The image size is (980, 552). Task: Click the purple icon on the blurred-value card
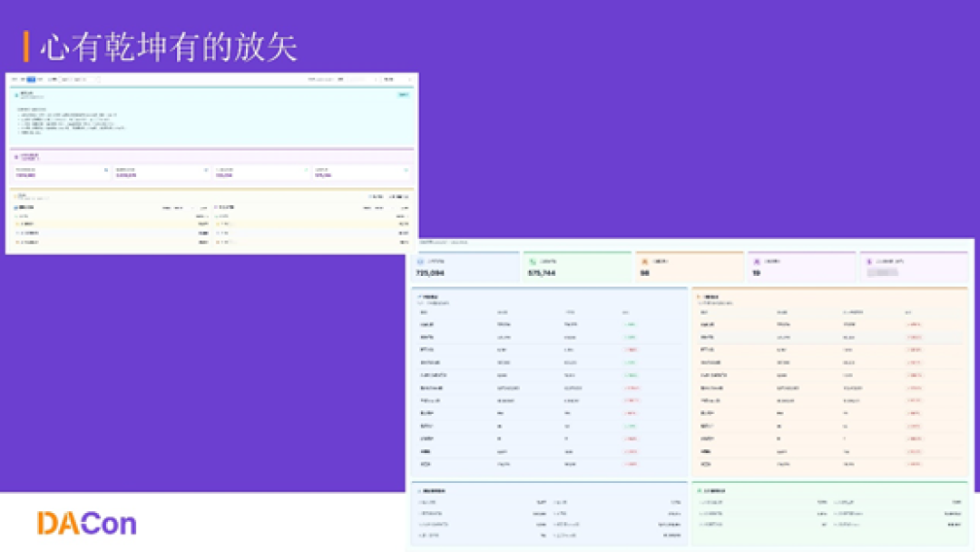click(x=868, y=261)
